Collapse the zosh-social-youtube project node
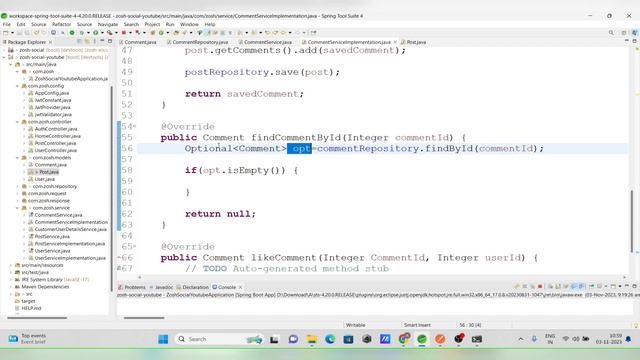 [x=4, y=57]
